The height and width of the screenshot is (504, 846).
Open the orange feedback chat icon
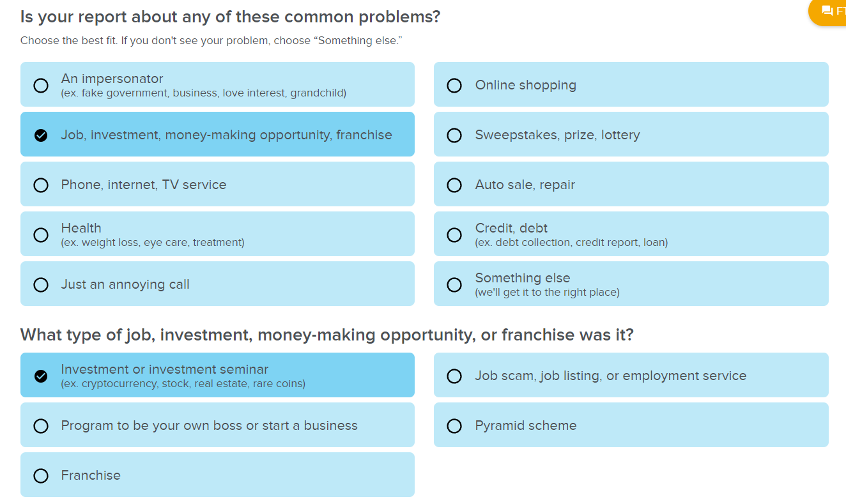point(827,11)
